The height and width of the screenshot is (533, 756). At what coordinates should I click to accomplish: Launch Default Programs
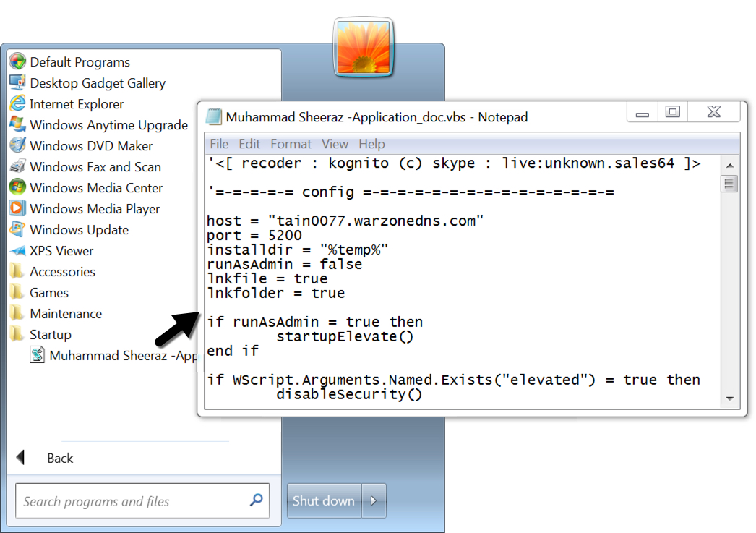(80, 61)
